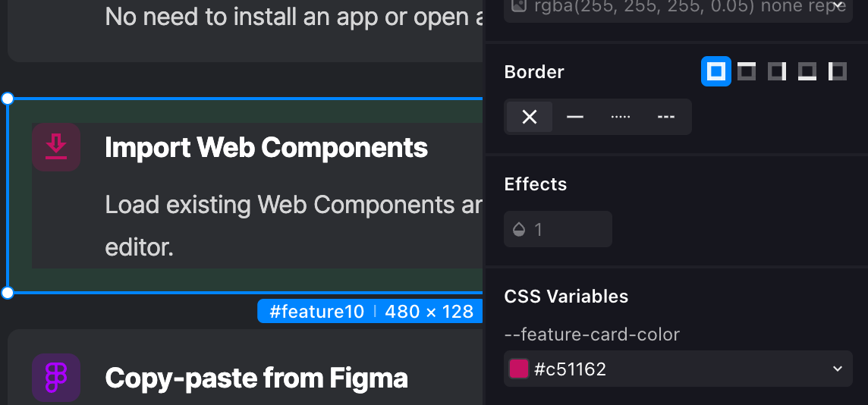Open the rgba background value dropdown
The image size is (868, 405).
[838, 6]
